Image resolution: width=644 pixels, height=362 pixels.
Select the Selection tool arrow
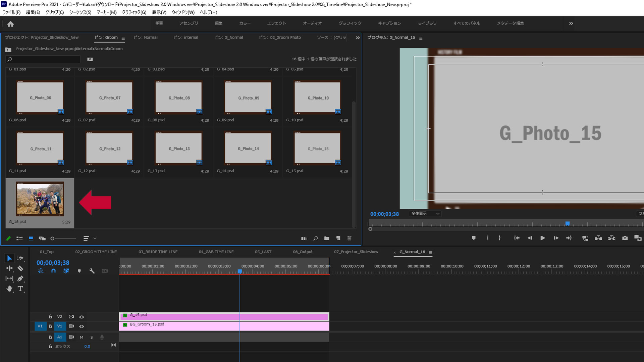pyautogui.click(x=9, y=258)
